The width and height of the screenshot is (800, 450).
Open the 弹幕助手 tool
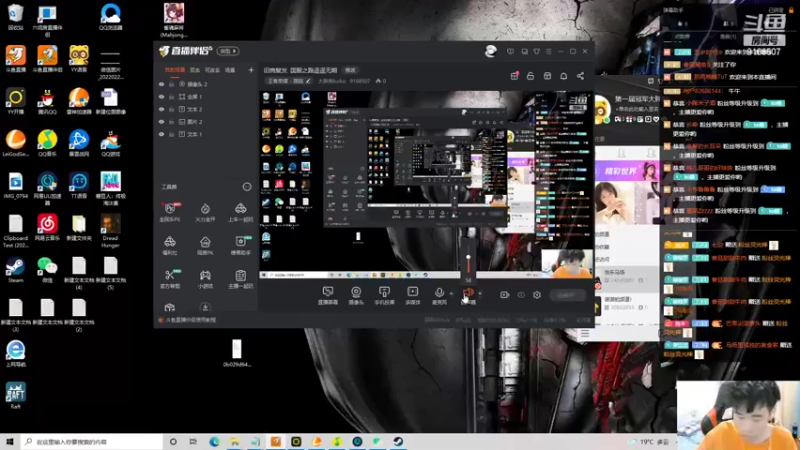(240, 245)
